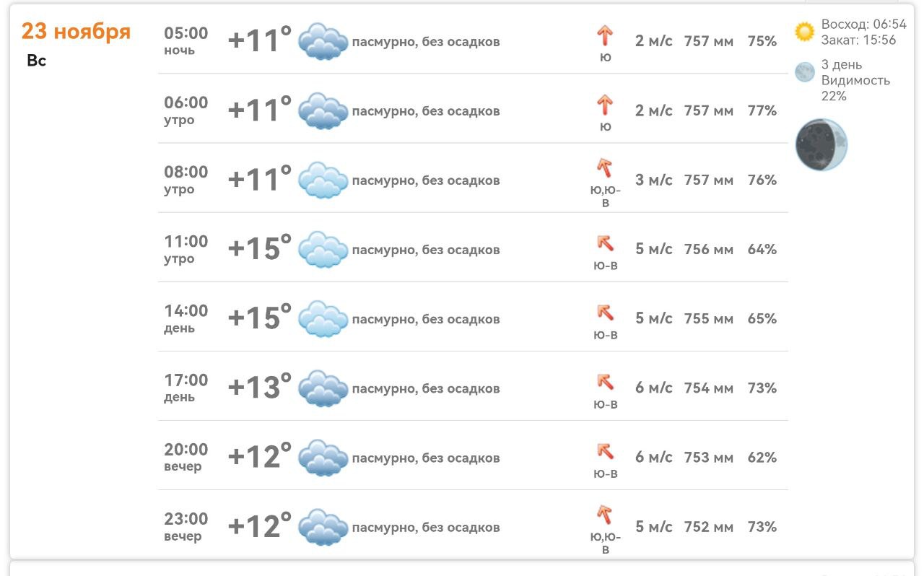Image resolution: width=924 pixels, height=576 pixels.
Task: Click the Восход: 06:54 sunrise text
Action: pyautogui.click(x=863, y=25)
